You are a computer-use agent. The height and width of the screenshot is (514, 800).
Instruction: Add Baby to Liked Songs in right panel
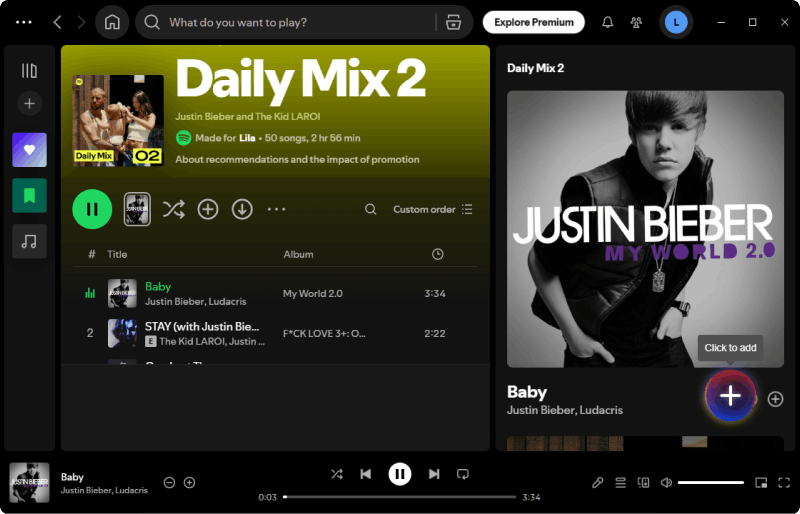(x=775, y=399)
